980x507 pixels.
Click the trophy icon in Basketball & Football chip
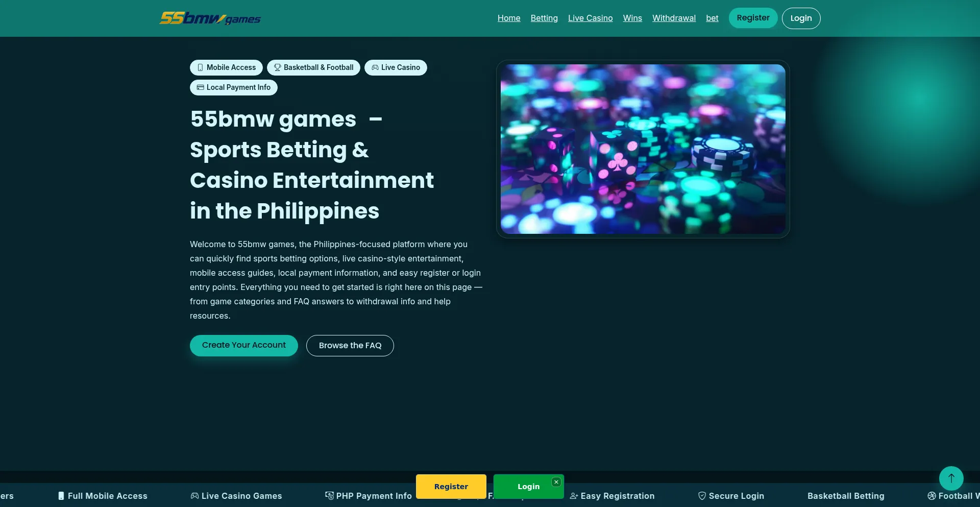(277, 67)
